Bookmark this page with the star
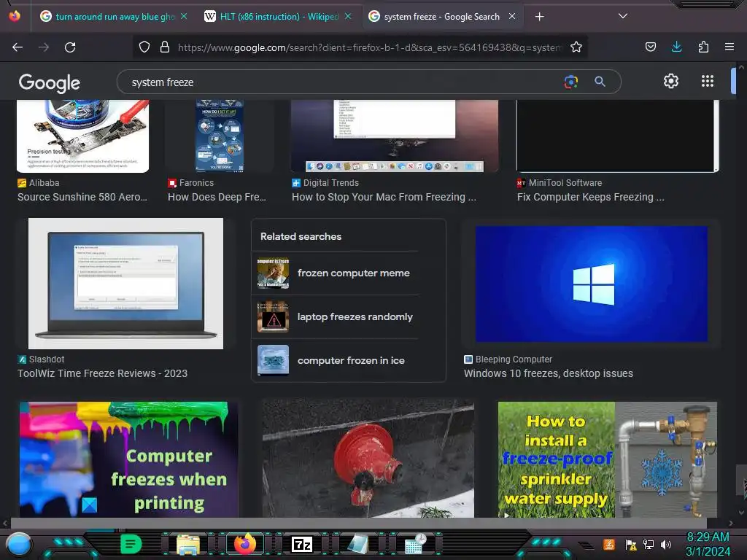The image size is (747, 560). tap(576, 47)
